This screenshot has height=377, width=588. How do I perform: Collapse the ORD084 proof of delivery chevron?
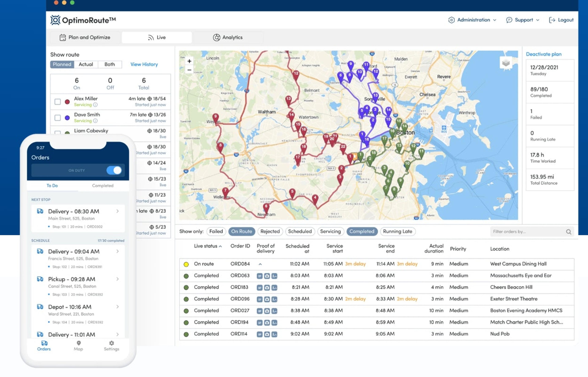(260, 264)
